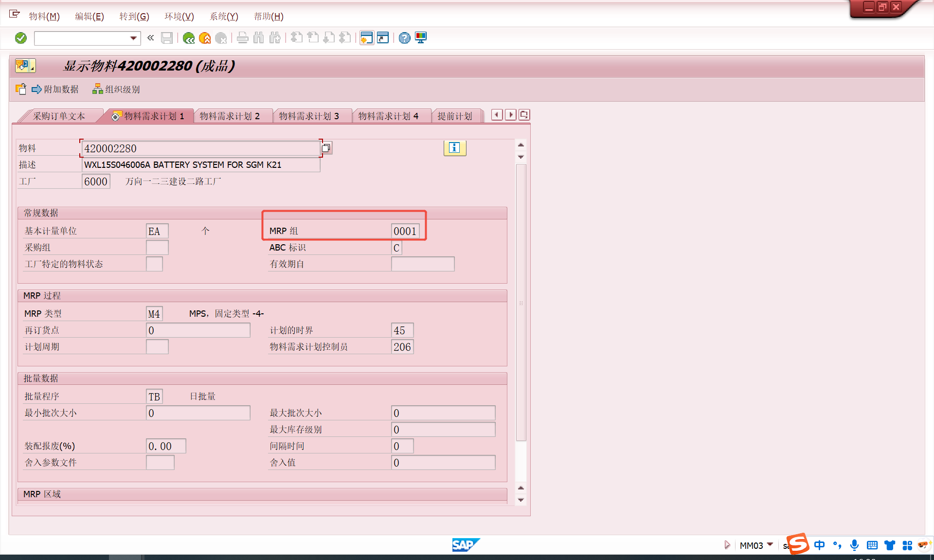Screen dimensions: 934x560
Task: Click the Save icon on the toolbar
Action: (167, 38)
